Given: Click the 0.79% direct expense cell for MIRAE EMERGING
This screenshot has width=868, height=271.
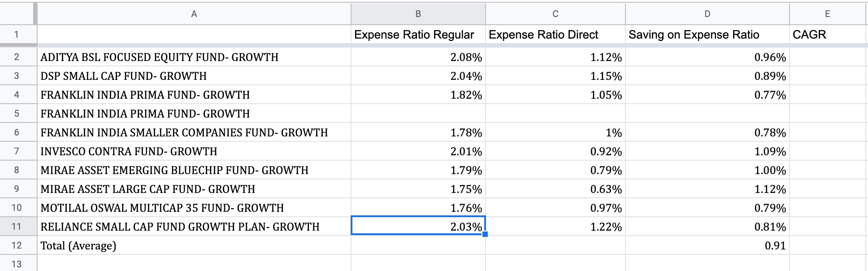Looking at the screenshot, I should coord(555,170).
